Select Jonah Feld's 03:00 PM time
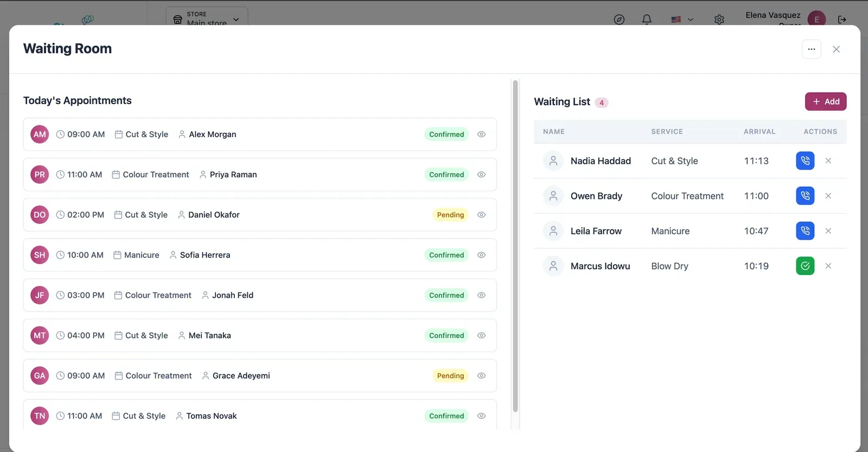 point(86,295)
